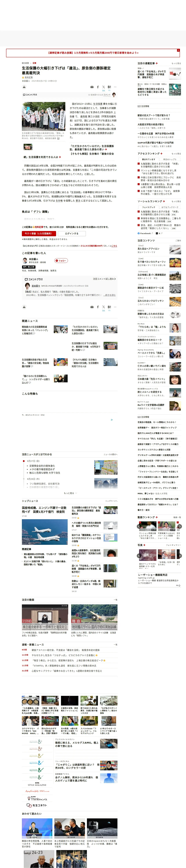Open 注目コメント試し読み arrow link
Viewport: 186px width, 868px height.
pos(104,279)
